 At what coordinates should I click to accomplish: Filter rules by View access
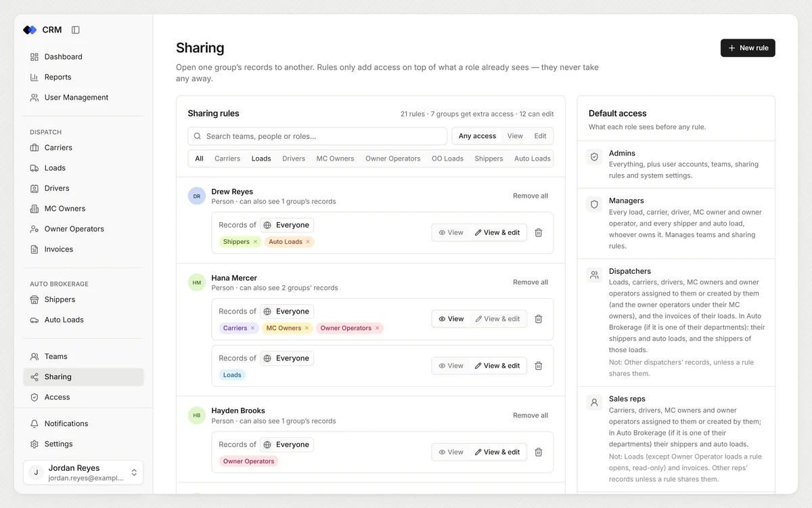pyautogui.click(x=515, y=136)
